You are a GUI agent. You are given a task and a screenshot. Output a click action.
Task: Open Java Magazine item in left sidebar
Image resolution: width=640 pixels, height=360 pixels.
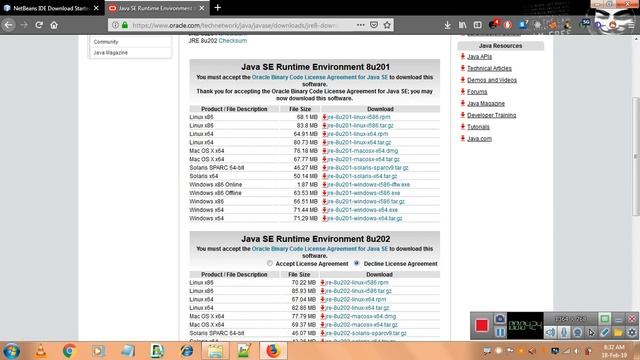(111, 53)
